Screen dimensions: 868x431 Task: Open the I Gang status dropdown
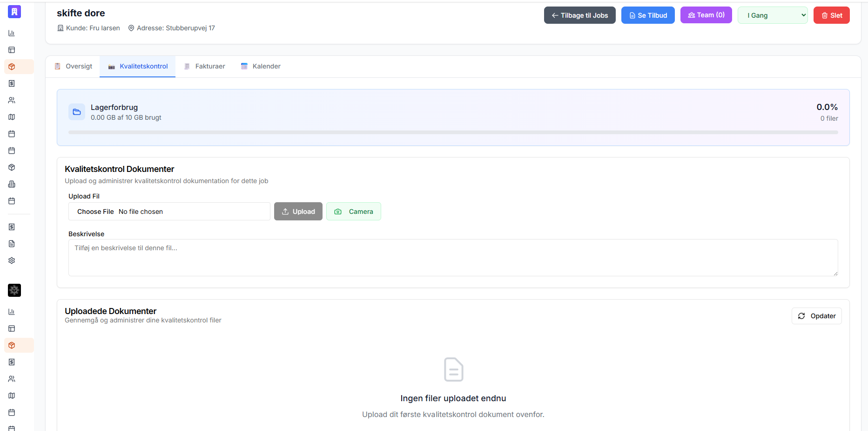click(773, 15)
